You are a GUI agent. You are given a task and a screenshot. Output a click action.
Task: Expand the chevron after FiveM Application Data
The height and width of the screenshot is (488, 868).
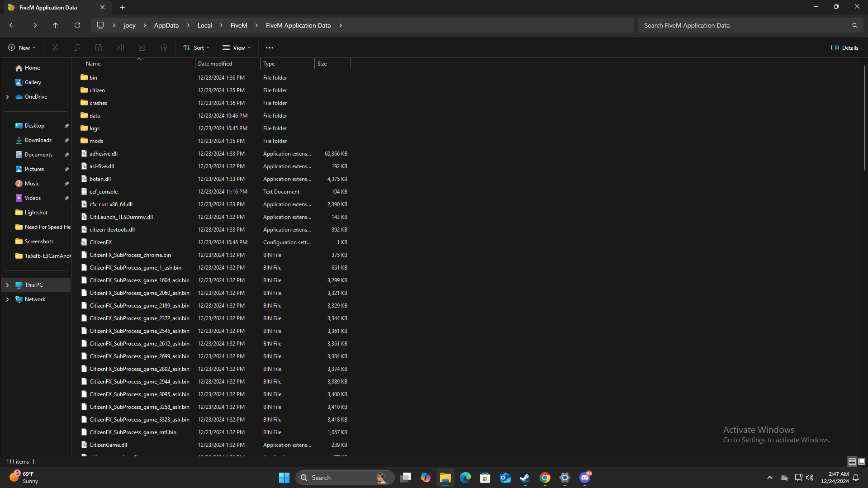pyautogui.click(x=341, y=25)
